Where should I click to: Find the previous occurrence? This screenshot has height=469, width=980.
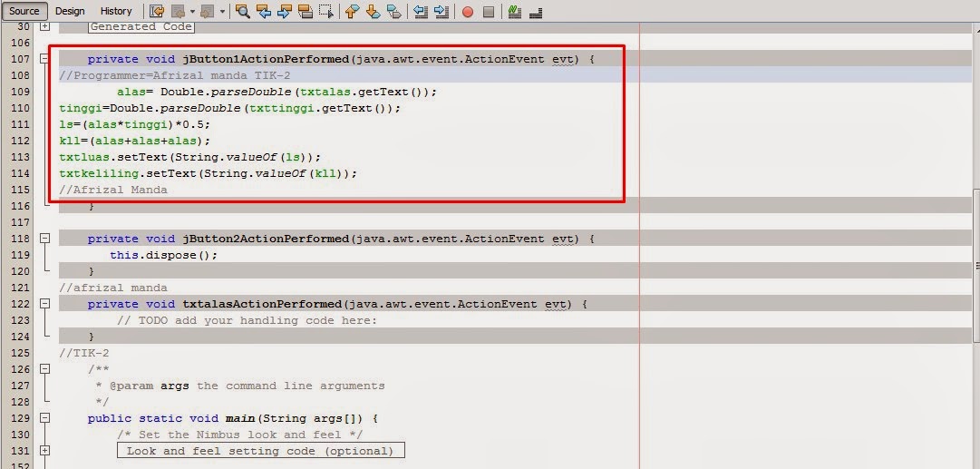tap(263, 11)
